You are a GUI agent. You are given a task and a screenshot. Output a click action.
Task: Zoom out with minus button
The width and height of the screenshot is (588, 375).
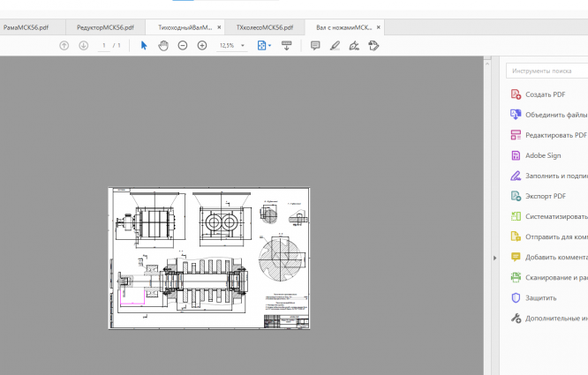click(x=183, y=45)
